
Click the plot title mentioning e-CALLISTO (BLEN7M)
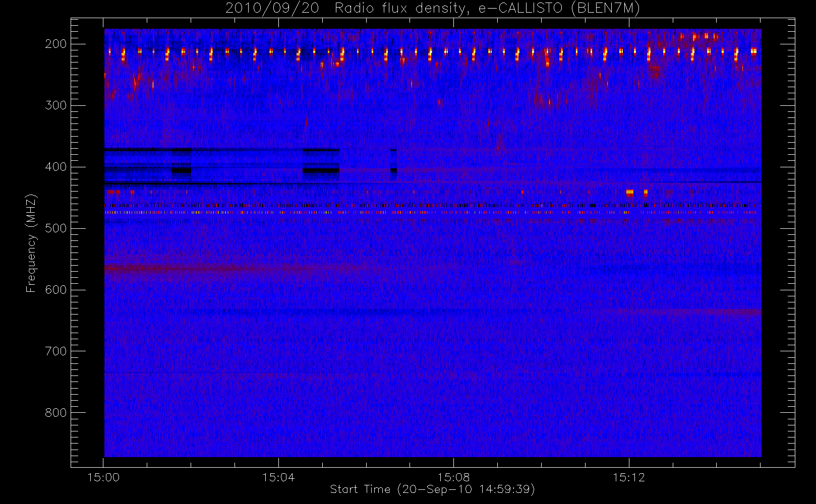[x=433, y=9]
